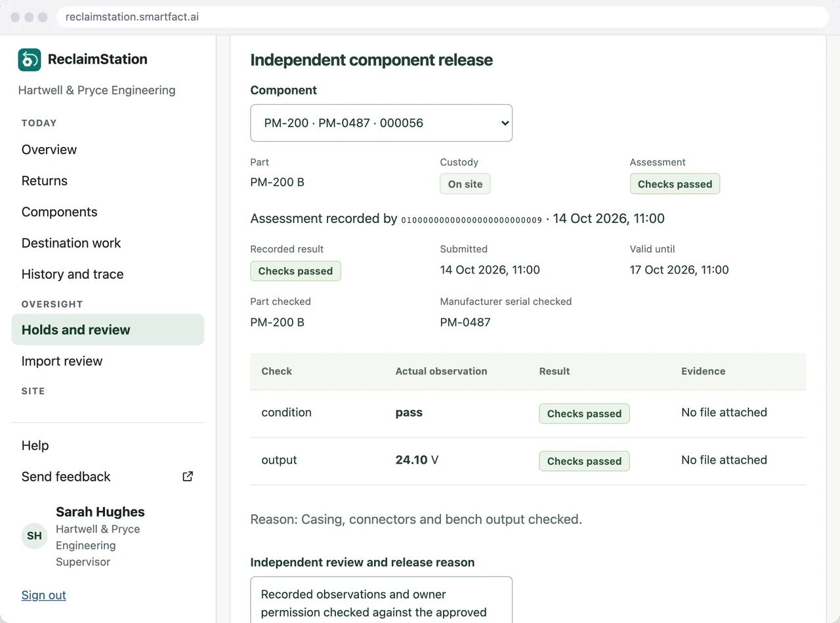Screen dimensions: 840x623
Task: Click the SH user avatar
Action: tap(35, 536)
